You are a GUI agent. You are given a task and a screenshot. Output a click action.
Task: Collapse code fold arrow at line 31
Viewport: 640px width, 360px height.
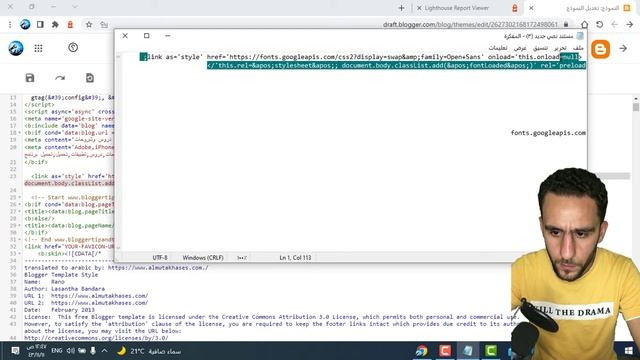[x=20, y=240]
